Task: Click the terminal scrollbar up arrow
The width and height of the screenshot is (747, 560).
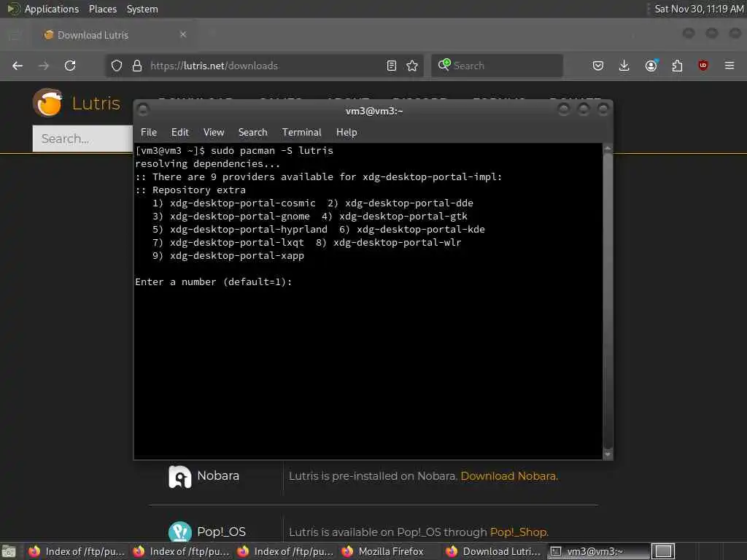Action: (x=608, y=149)
